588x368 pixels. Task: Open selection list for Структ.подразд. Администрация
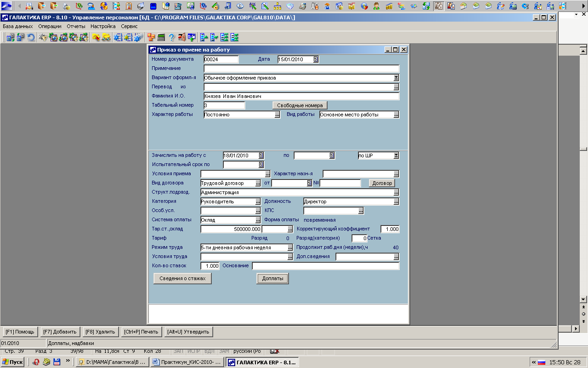[396, 192]
